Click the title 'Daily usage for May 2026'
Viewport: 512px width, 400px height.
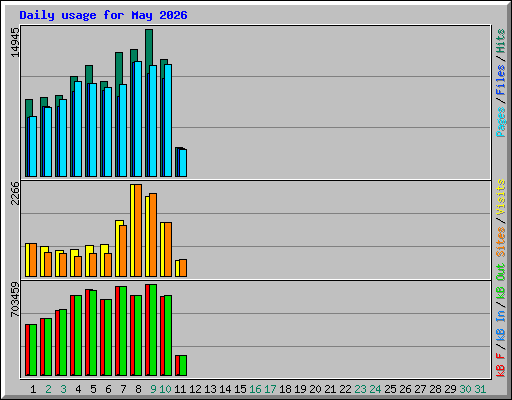point(103,15)
